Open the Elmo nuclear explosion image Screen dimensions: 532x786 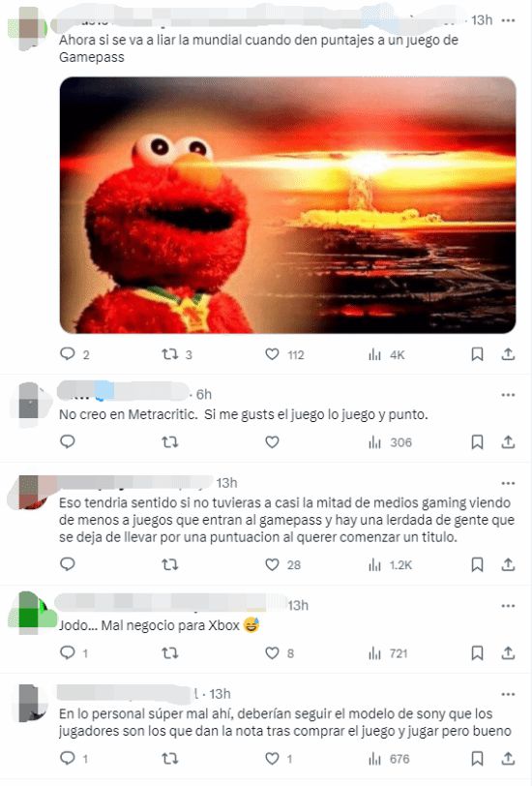287,204
